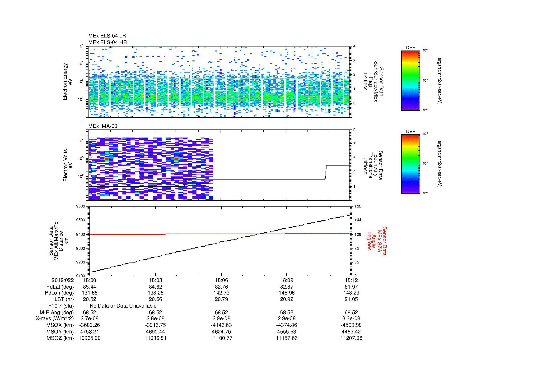The height and width of the screenshot is (392, 555).
Task: Click the MSOZ value '11207.08'
Action: pyautogui.click(x=351, y=338)
